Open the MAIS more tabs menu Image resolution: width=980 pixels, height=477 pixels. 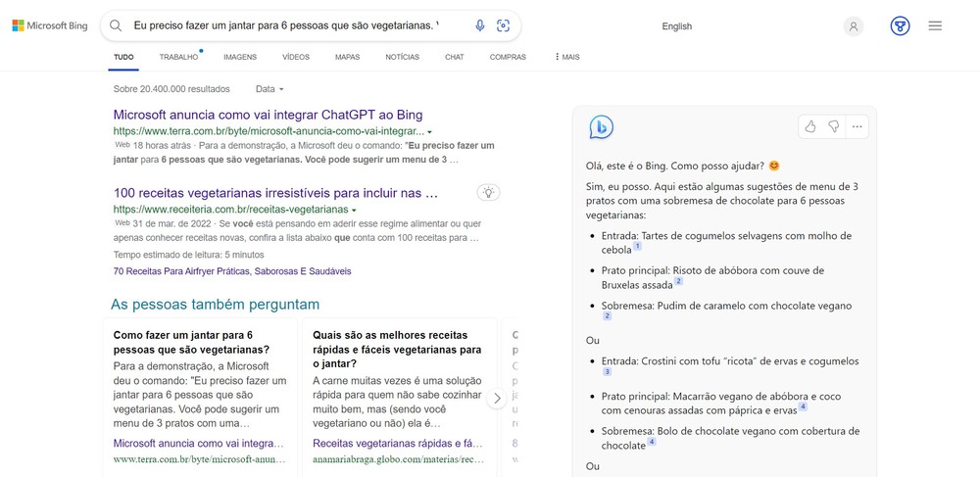[566, 57]
